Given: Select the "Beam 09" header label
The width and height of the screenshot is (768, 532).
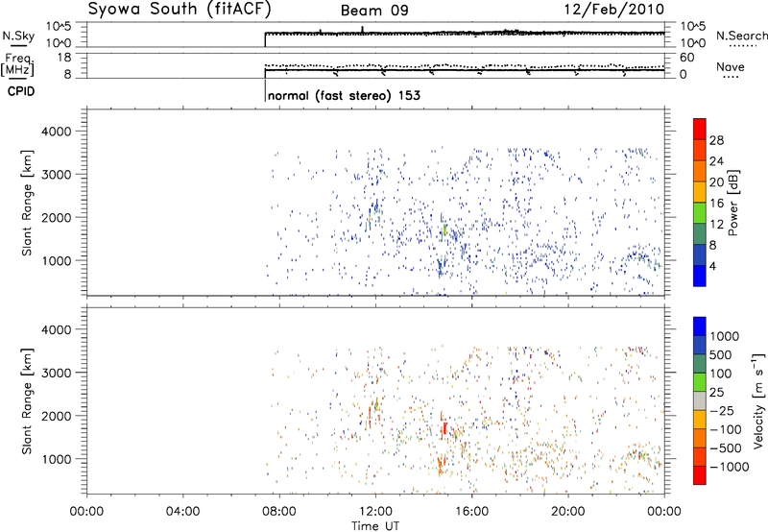Looking at the screenshot, I should (374, 11).
